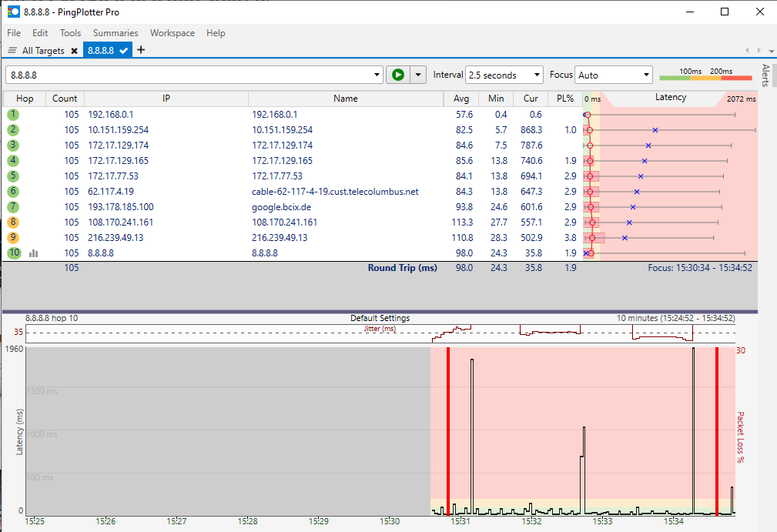Screen dimensions: 777x532
Task: Open the Interval 2.5 seconds dropdown
Action: 504,75
